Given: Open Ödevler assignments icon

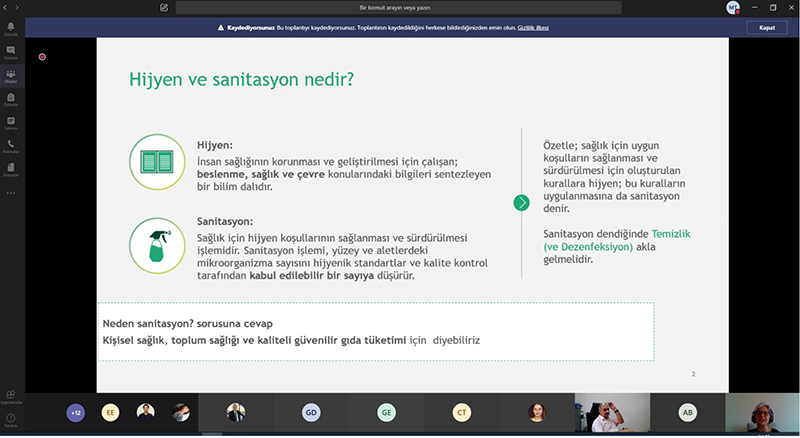Looking at the screenshot, I should tap(11, 99).
